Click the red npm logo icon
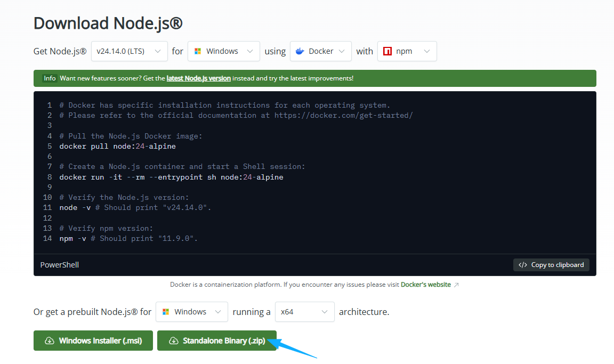This screenshot has width=614, height=364. click(387, 51)
